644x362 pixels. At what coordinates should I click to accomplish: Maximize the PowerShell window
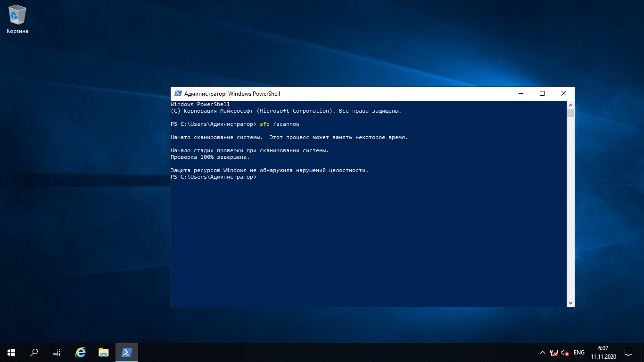542,93
